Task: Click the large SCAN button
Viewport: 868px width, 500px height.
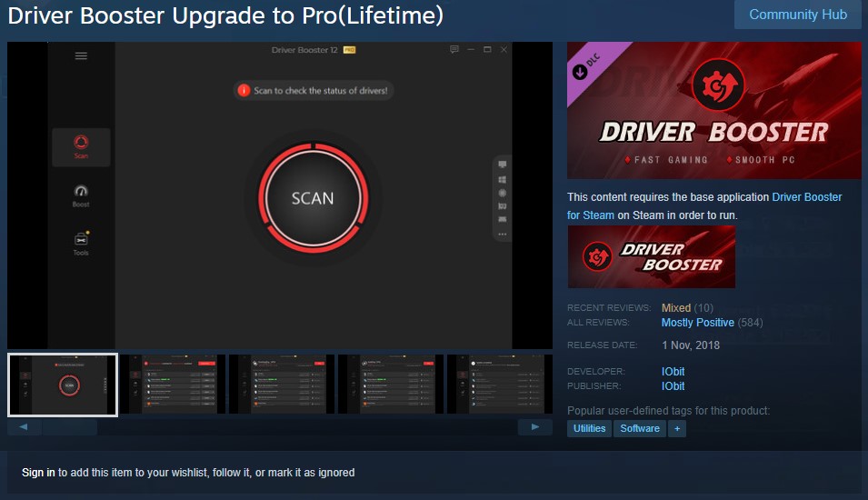Action: [313, 197]
